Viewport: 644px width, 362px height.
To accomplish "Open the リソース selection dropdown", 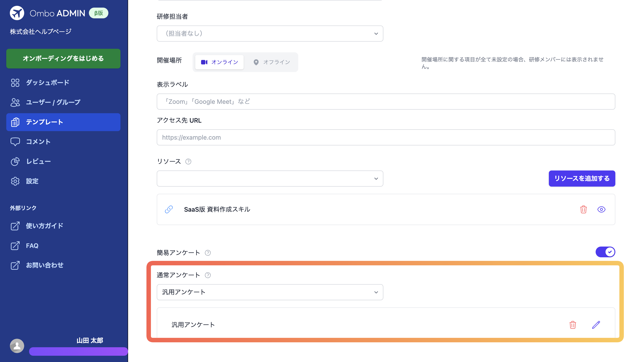I will [x=270, y=179].
